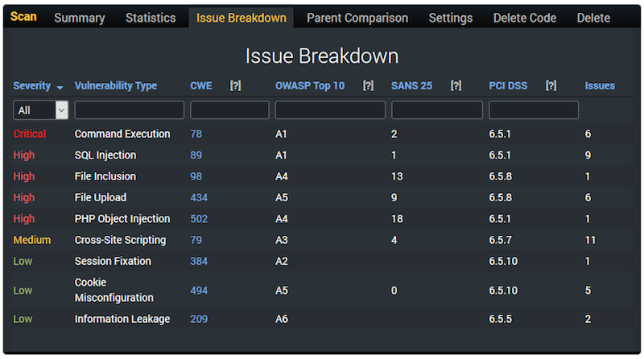644x359 pixels.
Task: Open the Statistics tab
Action: pyautogui.click(x=151, y=18)
